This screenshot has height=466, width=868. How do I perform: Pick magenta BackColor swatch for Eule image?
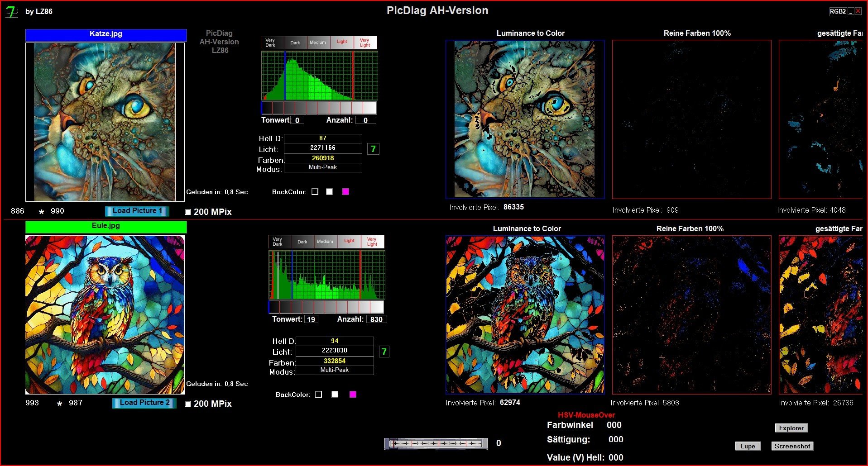click(x=353, y=395)
